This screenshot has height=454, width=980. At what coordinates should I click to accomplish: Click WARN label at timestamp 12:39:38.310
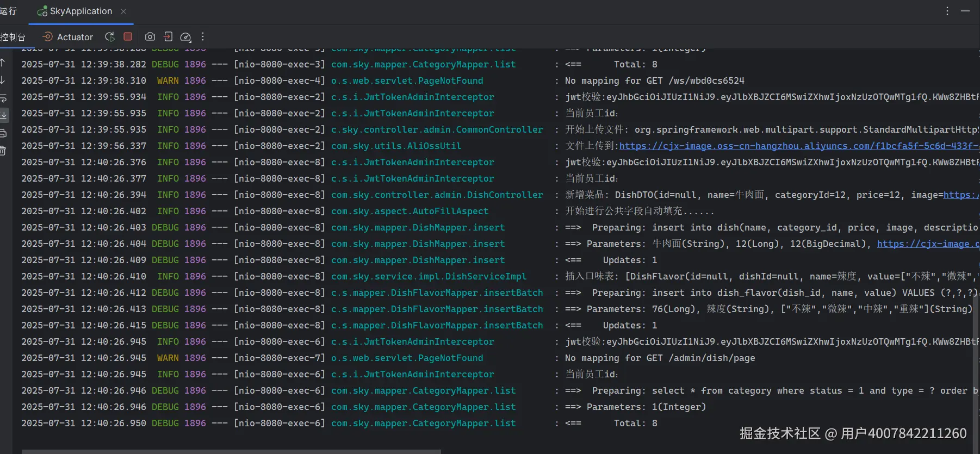tap(168, 80)
